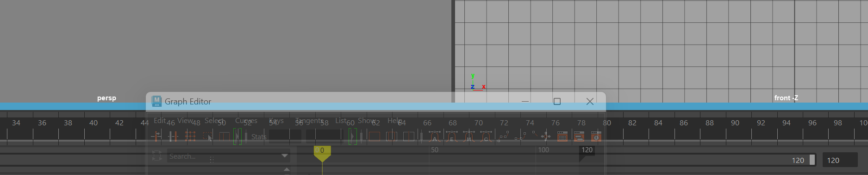Activate the Lattice Deform Keys tool
This screenshot has width=868, height=175.
(190, 136)
